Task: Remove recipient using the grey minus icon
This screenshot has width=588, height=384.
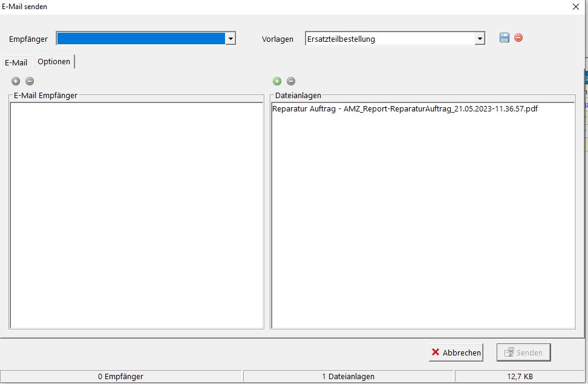Action: click(x=30, y=81)
